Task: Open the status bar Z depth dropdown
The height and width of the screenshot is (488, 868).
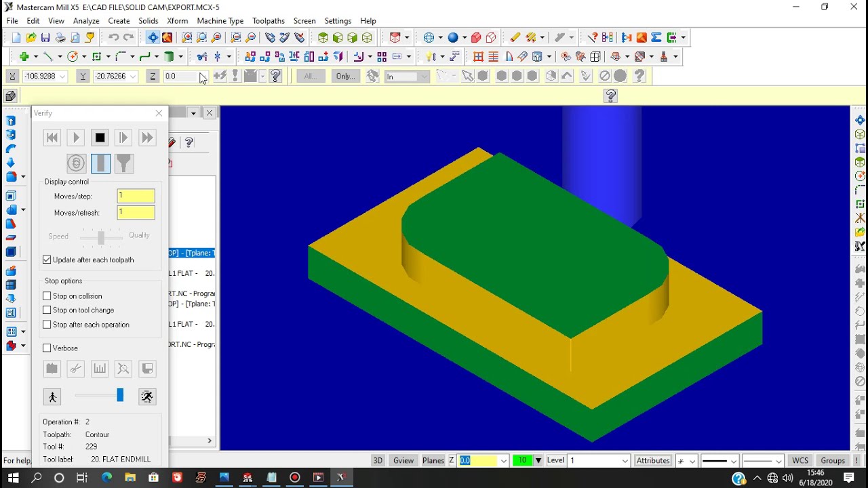Action: (503, 461)
